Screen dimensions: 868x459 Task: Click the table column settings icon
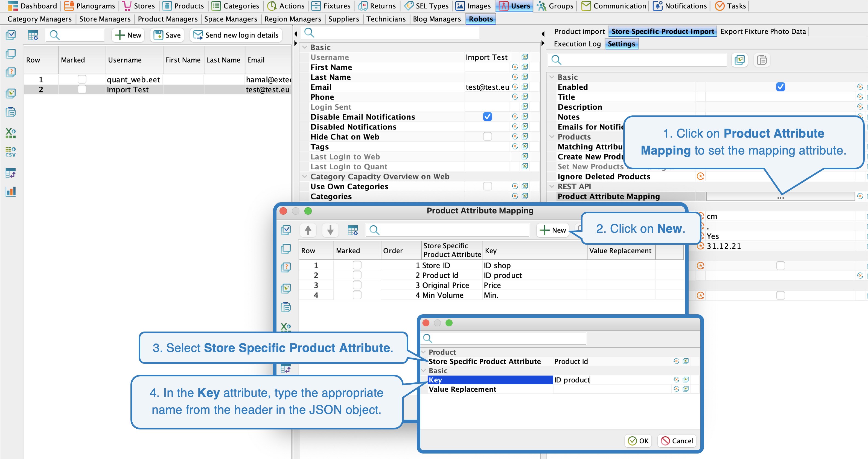point(33,35)
